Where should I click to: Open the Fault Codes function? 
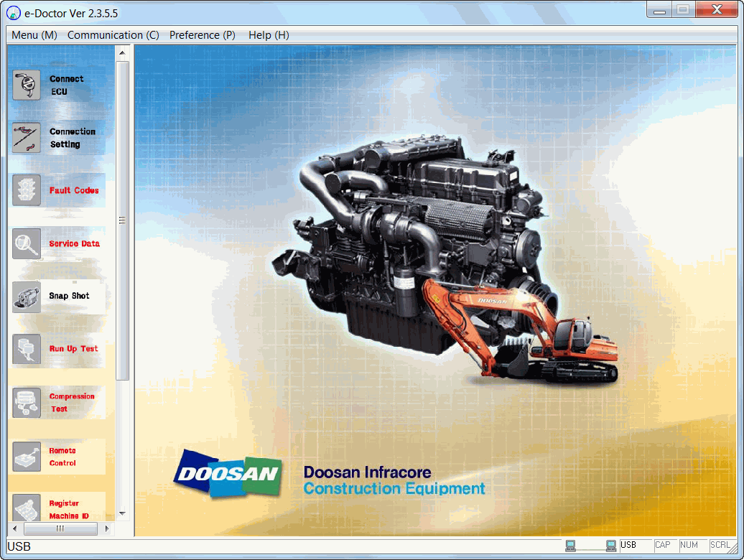point(57,190)
